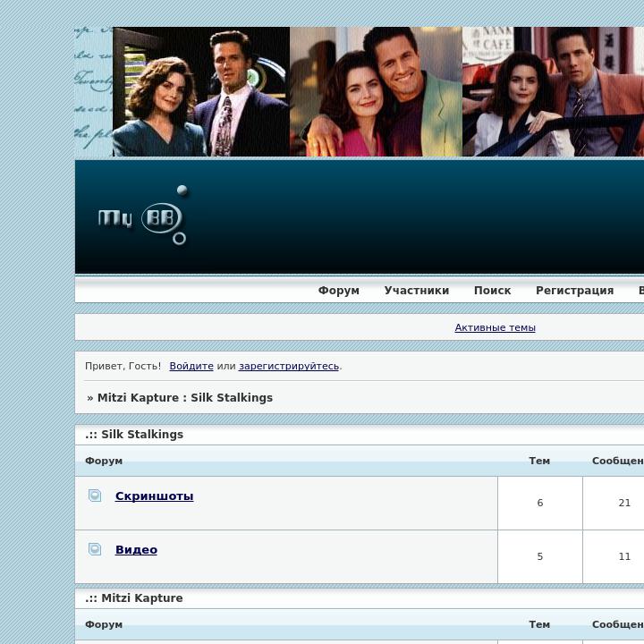Click 'Форум' column header under Silk Stalkings
Image resolution: width=644 pixels, height=644 pixels.
104,461
